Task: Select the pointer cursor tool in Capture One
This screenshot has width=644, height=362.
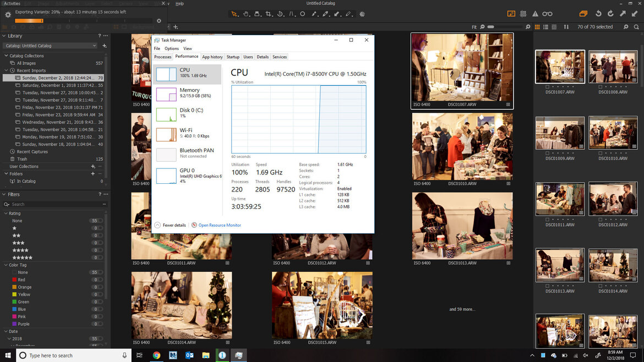Action: click(234, 14)
